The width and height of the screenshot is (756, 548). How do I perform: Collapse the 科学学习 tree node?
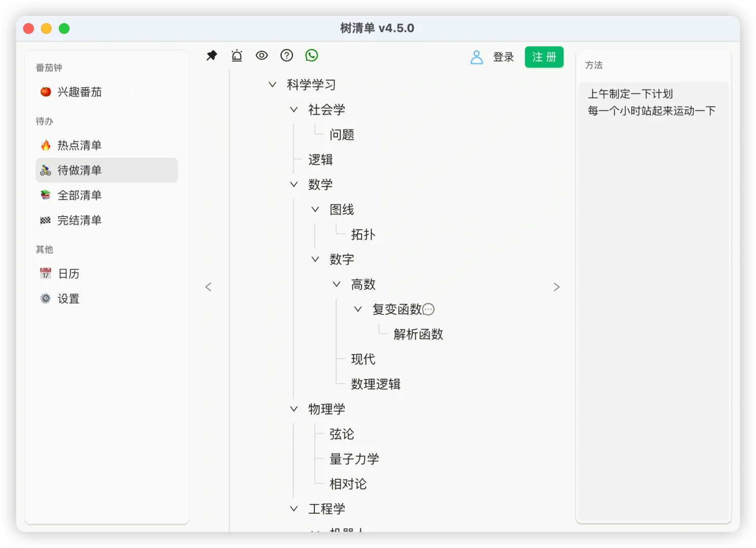pos(272,84)
